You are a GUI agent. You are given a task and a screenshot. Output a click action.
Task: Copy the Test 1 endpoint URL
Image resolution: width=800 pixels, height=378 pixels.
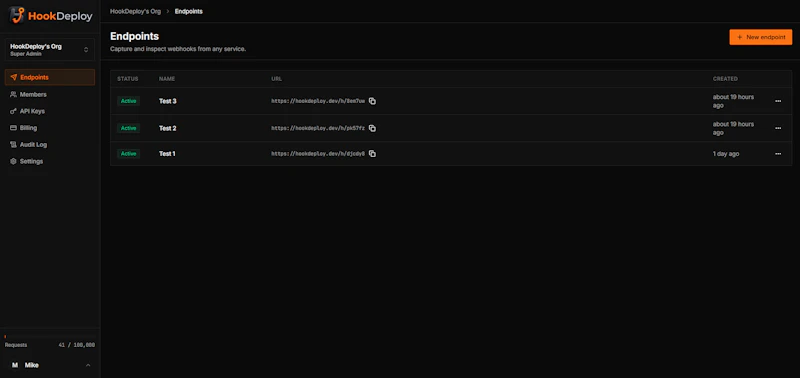coord(372,154)
